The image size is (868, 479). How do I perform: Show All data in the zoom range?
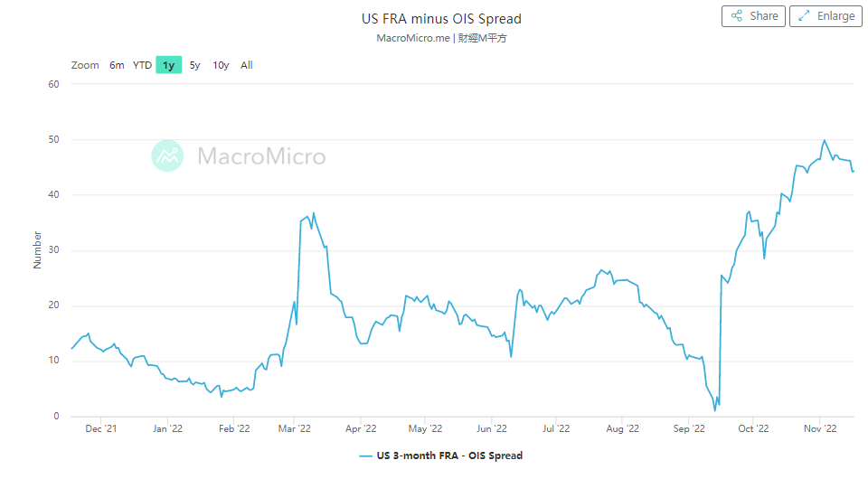coord(247,65)
